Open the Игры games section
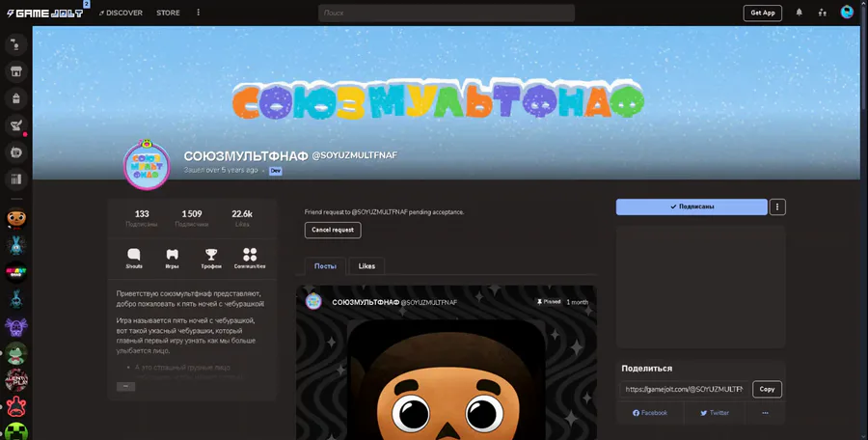The height and width of the screenshot is (440, 868). pos(173,259)
